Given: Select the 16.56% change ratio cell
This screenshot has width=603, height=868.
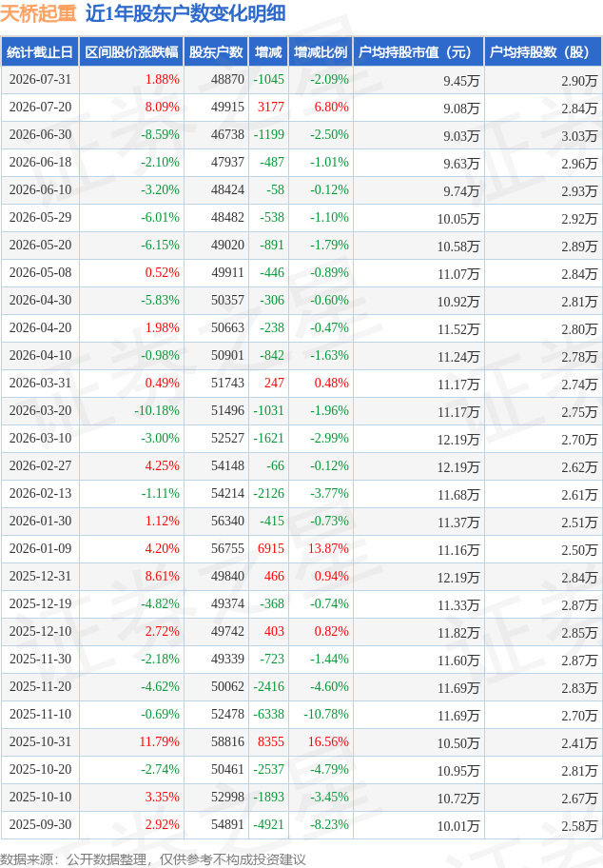Looking at the screenshot, I should (x=329, y=741).
